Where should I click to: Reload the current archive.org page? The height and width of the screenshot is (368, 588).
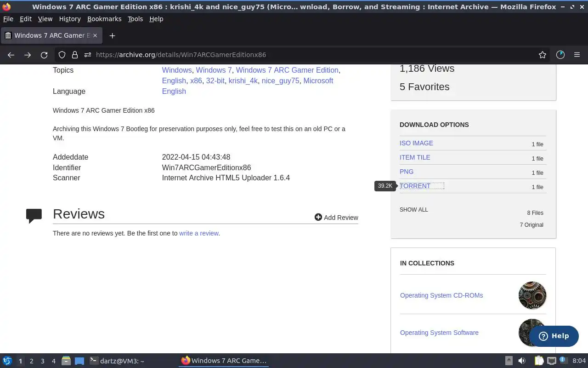click(x=44, y=55)
